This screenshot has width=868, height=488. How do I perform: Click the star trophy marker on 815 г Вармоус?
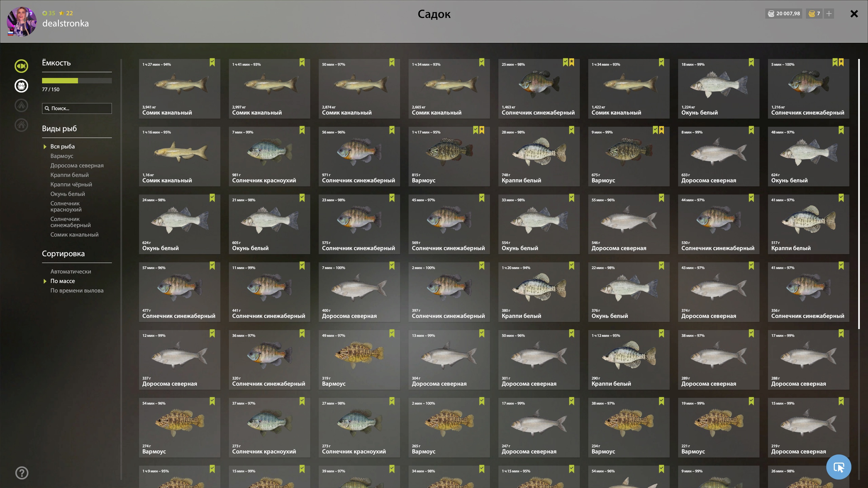click(482, 130)
